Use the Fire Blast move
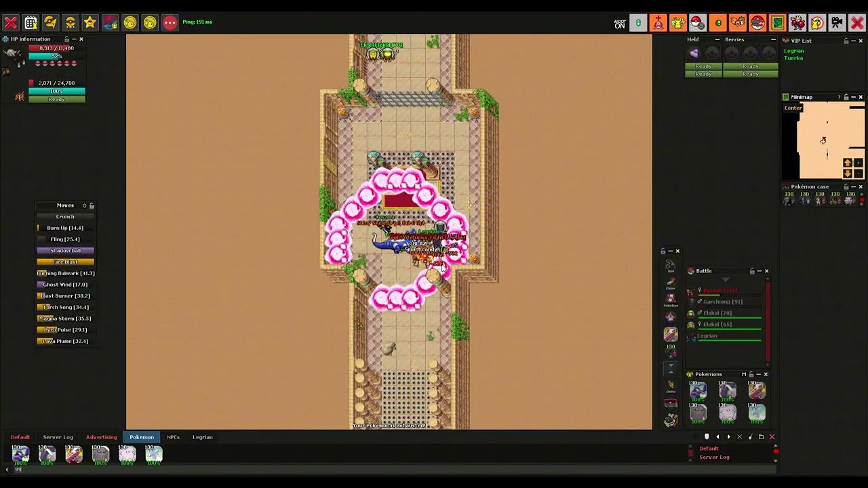 [x=66, y=262]
